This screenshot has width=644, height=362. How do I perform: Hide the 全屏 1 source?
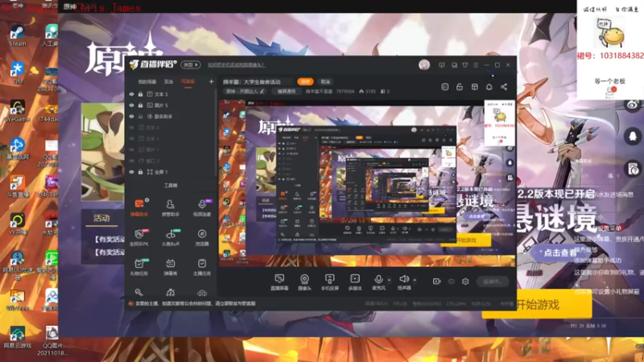pos(131,172)
